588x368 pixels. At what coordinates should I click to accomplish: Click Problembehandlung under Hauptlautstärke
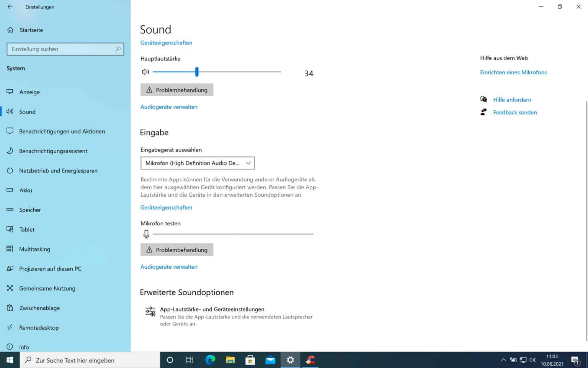(176, 90)
